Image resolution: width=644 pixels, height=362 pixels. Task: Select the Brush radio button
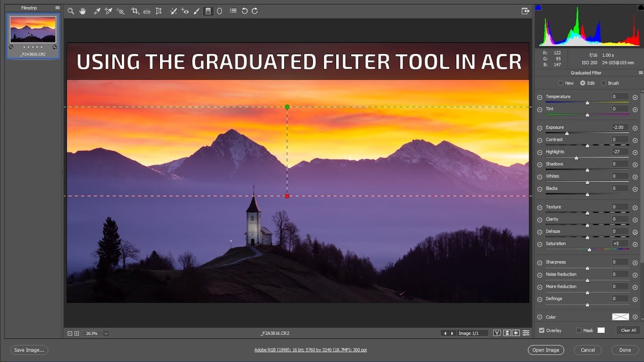[x=604, y=83]
